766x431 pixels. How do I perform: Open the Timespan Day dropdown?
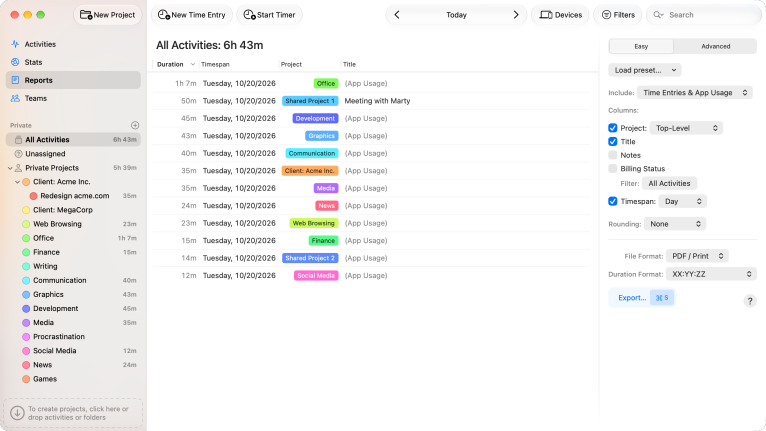pos(682,201)
